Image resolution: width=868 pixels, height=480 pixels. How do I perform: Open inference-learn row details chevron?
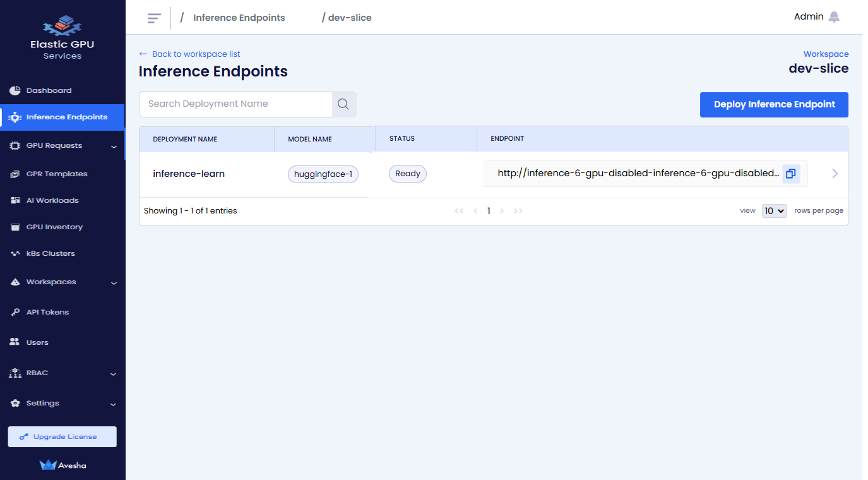[x=835, y=174]
